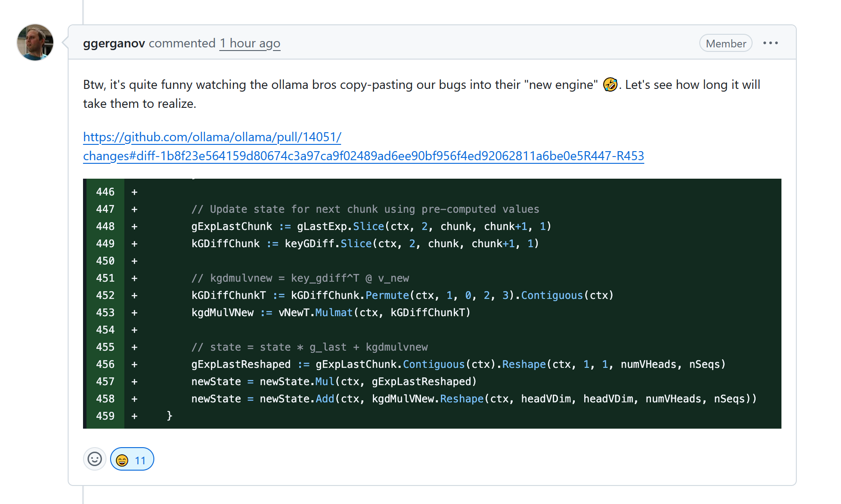841x504 pixels.
Task: Click the rolling-laughing emoji in the comment text
Action: click(610, 84)
